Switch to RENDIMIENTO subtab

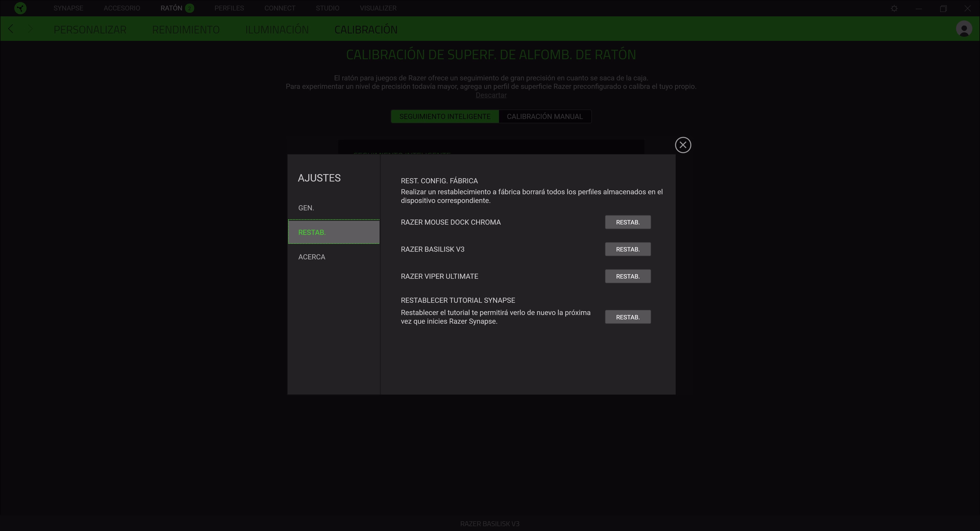(186, 30)
